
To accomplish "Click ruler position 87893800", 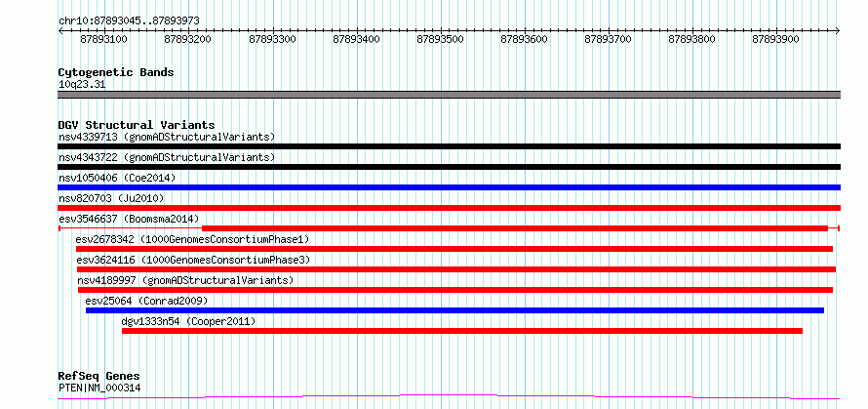I will point(692,39).
